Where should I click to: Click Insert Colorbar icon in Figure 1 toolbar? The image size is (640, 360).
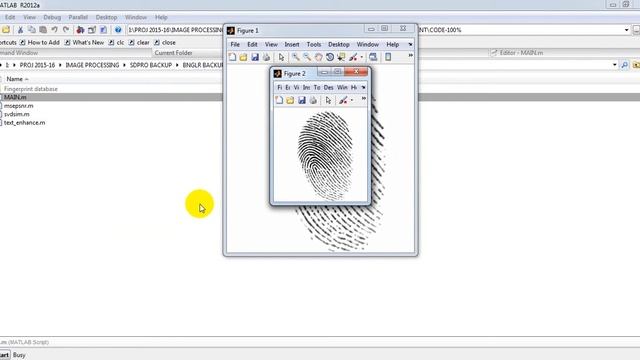point(388,57)
